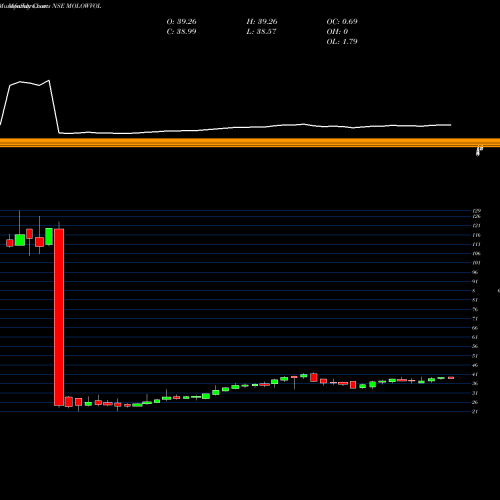Select the 129 price axis label
This screenshot has height=500, width=500.
(x=477, y=211)
